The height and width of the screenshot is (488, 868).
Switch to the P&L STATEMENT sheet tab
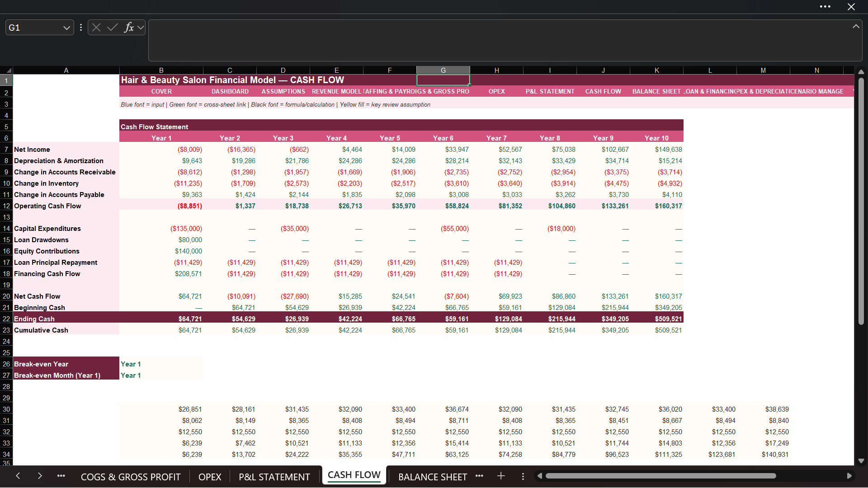(x=274, y=477)
